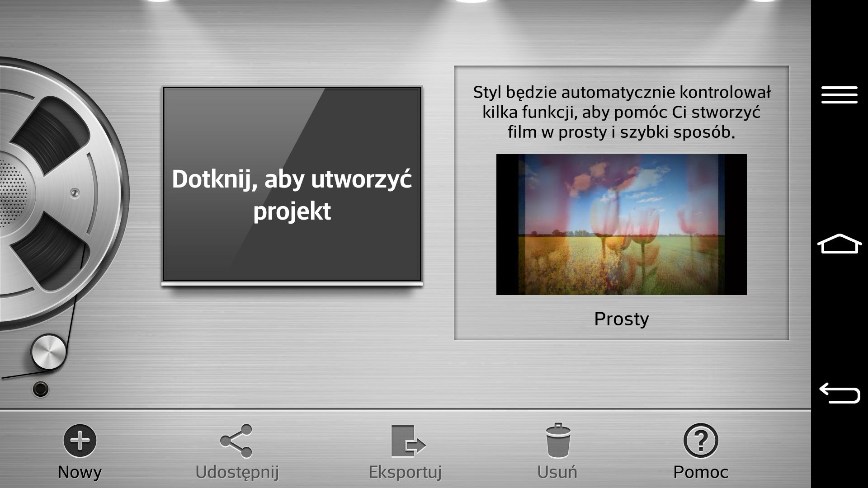Open the Pomoc text label
The height and width of the screenshot is (488, 868).
[x=700, y=472]
